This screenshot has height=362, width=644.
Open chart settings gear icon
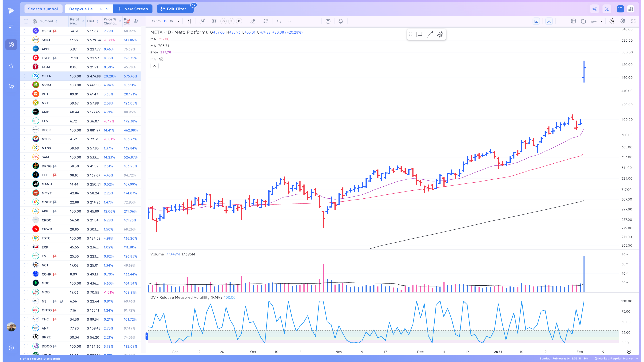[623, 21]
